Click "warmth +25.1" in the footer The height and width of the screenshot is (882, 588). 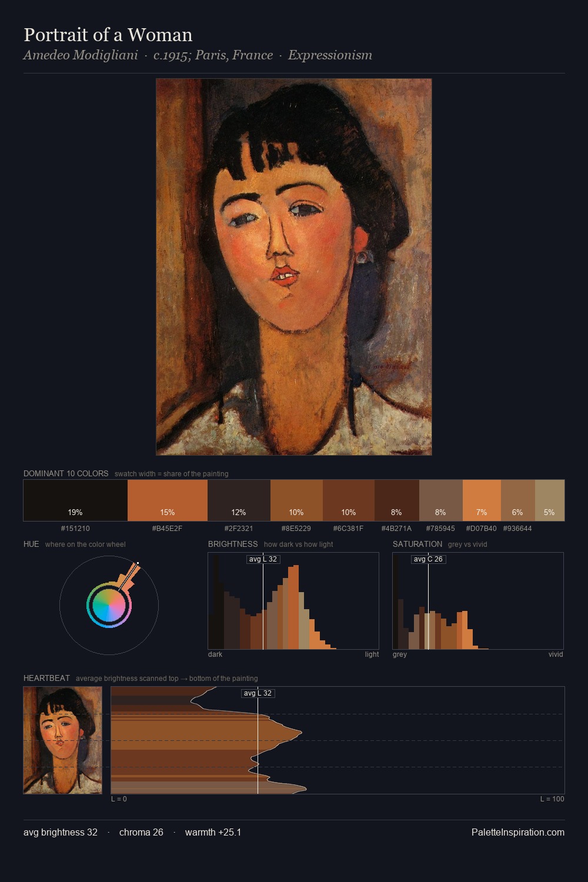213,833
